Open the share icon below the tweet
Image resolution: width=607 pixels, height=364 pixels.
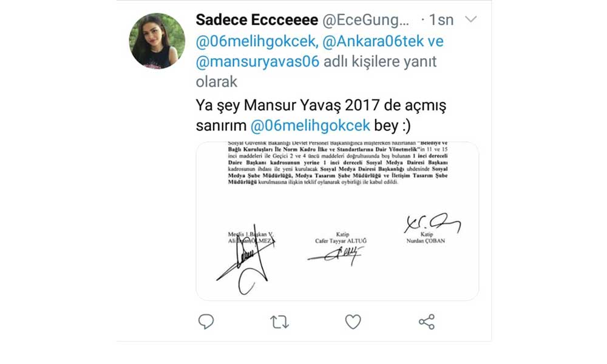coord(427,322)
